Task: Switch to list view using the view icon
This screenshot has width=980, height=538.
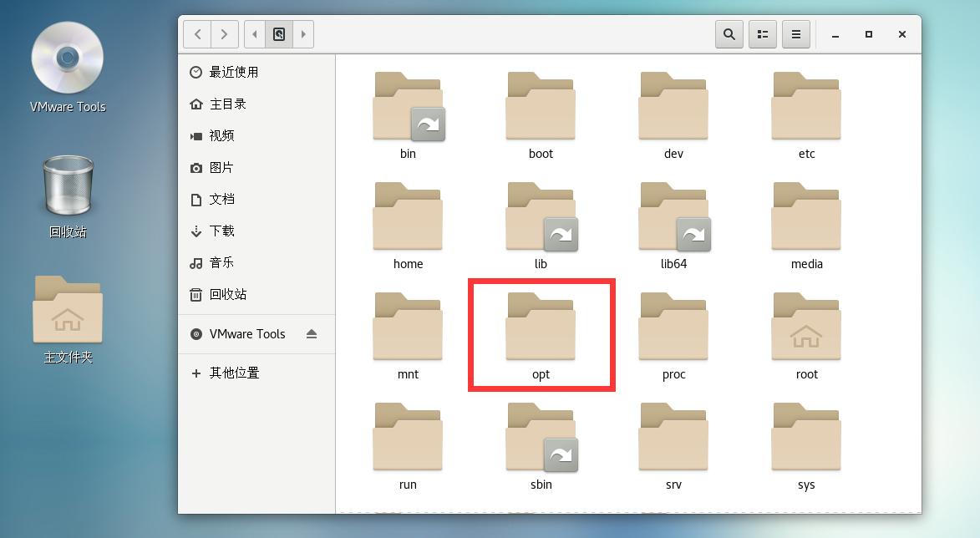Action: pos(762,34)
